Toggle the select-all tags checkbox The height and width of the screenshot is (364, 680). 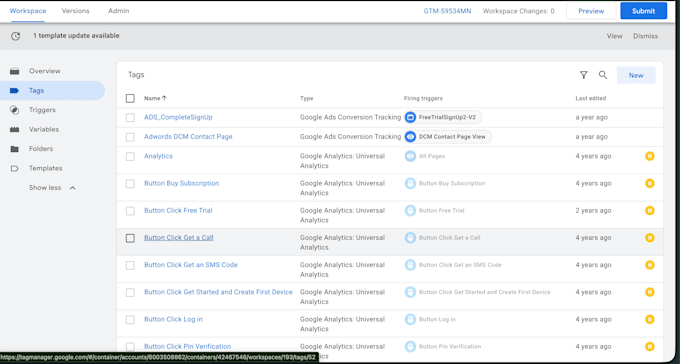(130, 98)
